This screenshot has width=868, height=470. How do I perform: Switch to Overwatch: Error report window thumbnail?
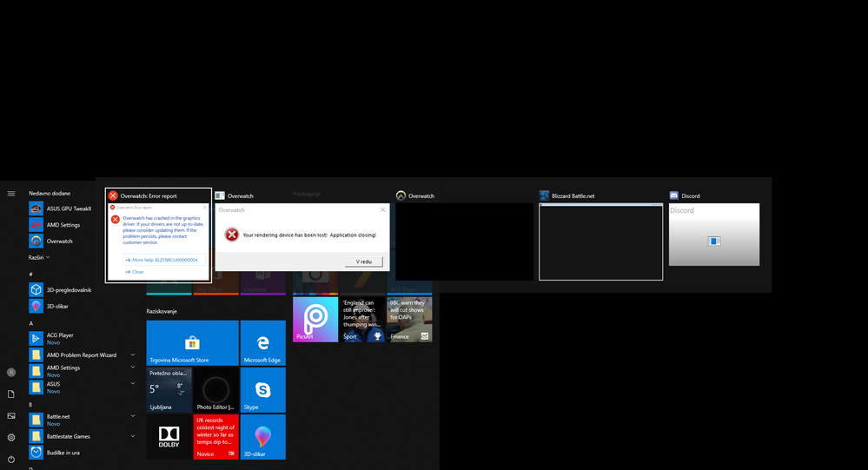pos(158,235)
